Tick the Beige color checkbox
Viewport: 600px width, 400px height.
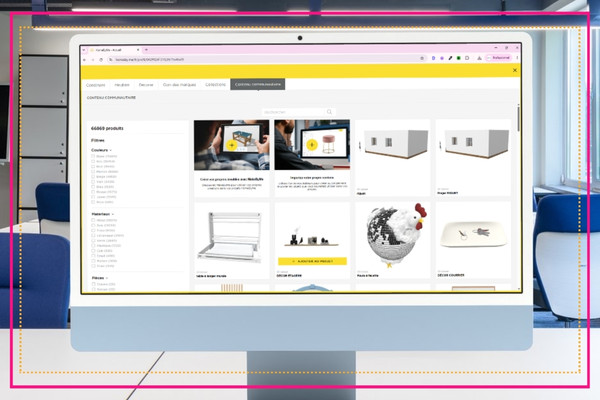[93, 176]
